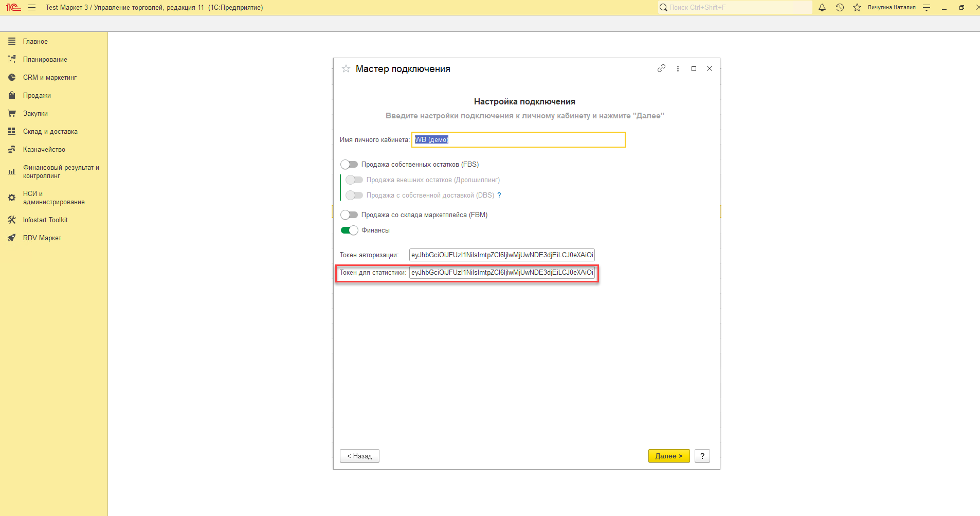Image resolution: width=980 pixels, height=516 pixels.
Task: Open notifications bell icon
Action: click(822, 8)
